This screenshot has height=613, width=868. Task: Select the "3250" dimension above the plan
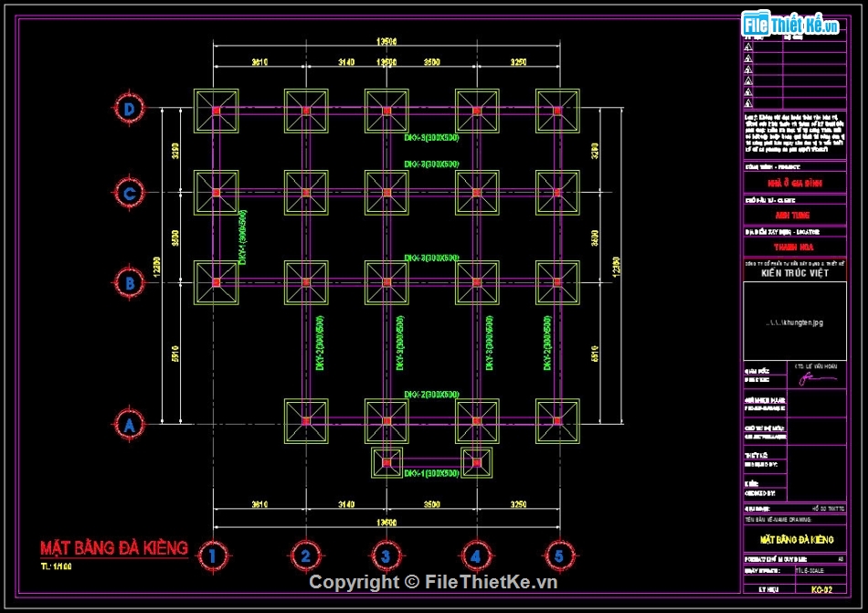(x=518, y=62)
